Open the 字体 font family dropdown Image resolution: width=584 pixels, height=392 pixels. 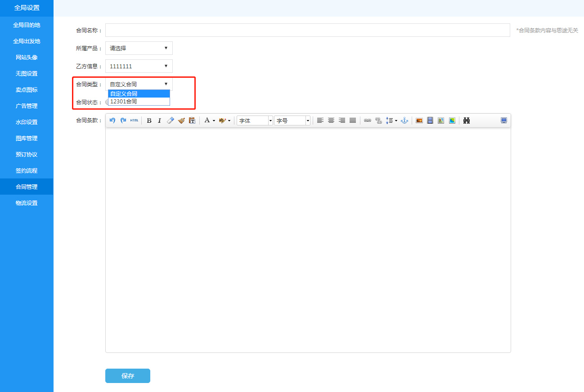coord(255,120)
